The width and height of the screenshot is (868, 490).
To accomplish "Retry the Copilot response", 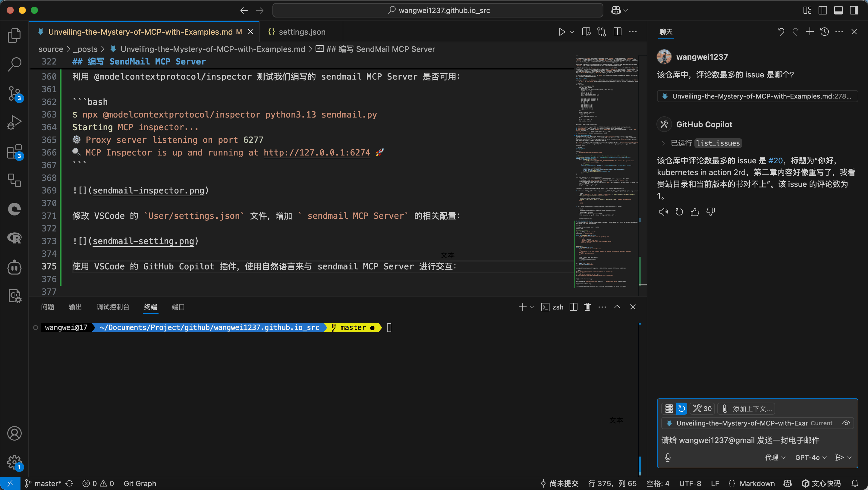I will (x=679, y=212).
